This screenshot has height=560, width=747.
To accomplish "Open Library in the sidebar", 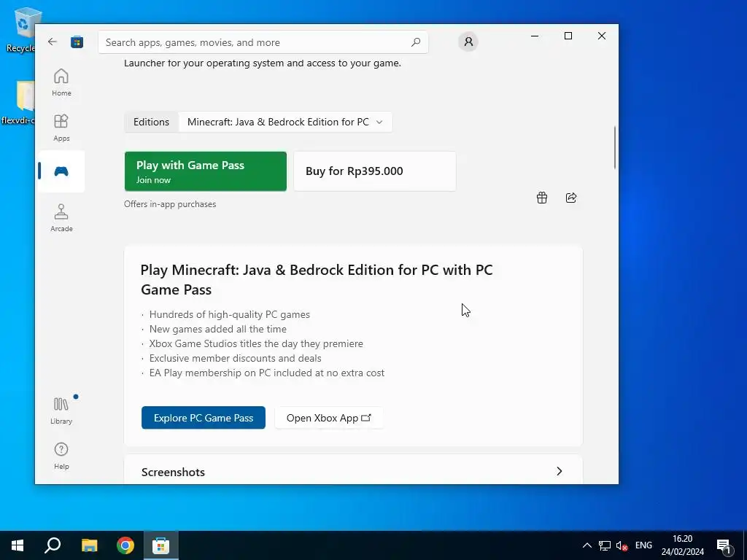I will click(x=61, y=411).
